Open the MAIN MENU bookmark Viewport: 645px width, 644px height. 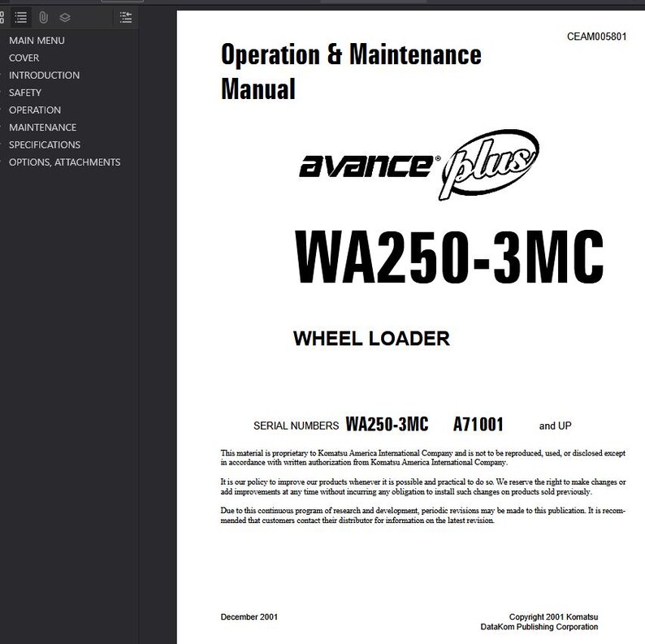tap(37, 41)
